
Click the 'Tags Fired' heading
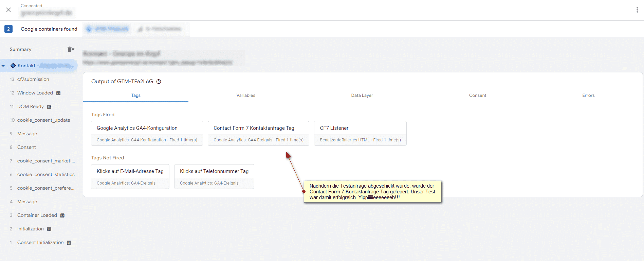103,115
